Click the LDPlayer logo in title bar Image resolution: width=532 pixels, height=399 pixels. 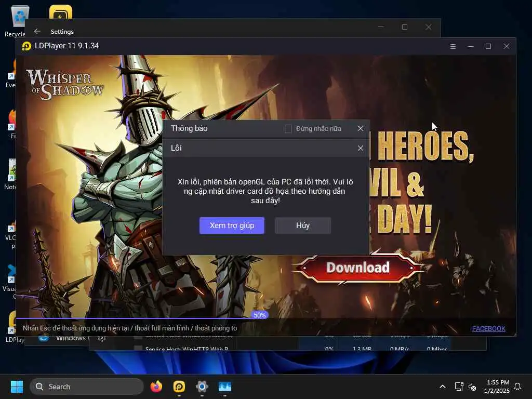[x=26, y=46]
